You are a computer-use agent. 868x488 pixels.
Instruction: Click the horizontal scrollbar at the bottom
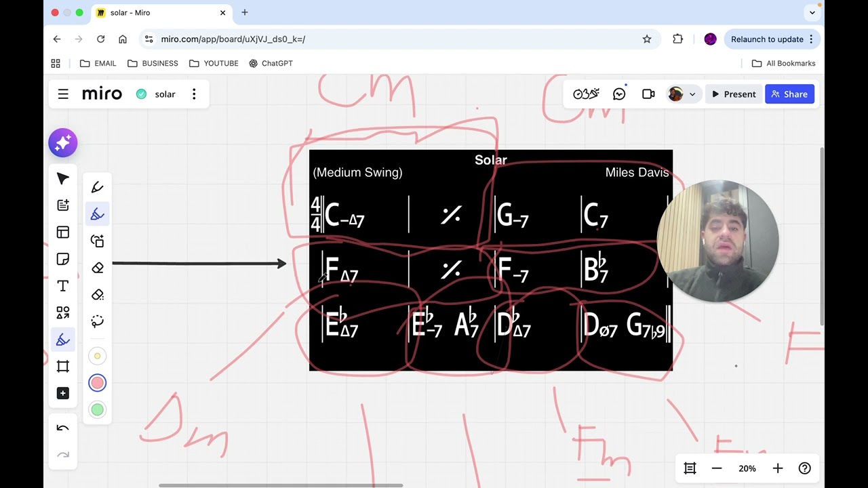pos(281,485)
